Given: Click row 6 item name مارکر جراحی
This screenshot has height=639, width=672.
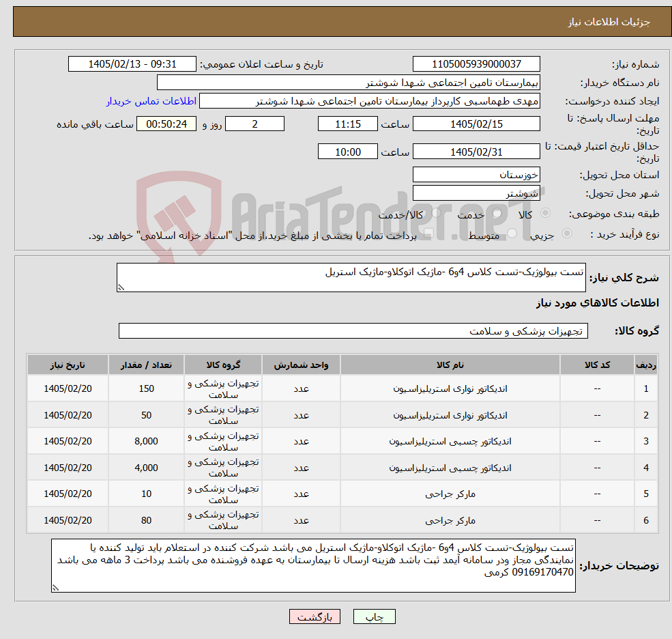Looking at the screenshot, I should [x=450, y=521].
